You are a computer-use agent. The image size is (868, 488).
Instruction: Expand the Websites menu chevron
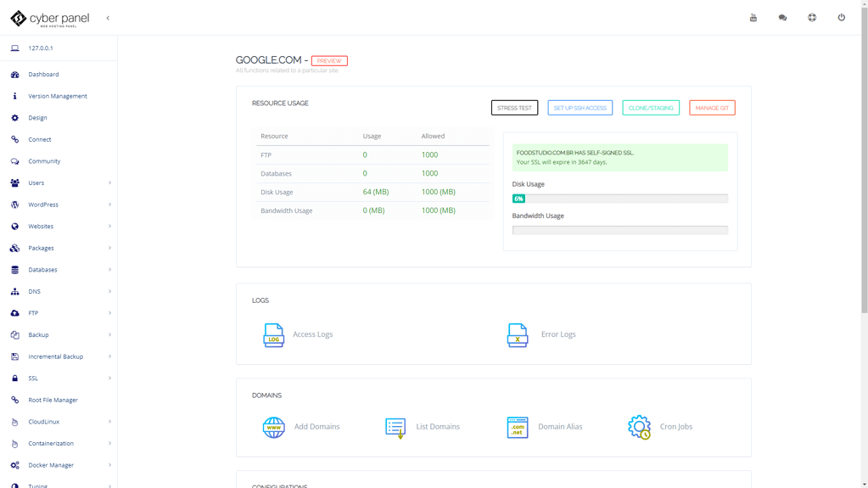point(109,226)
